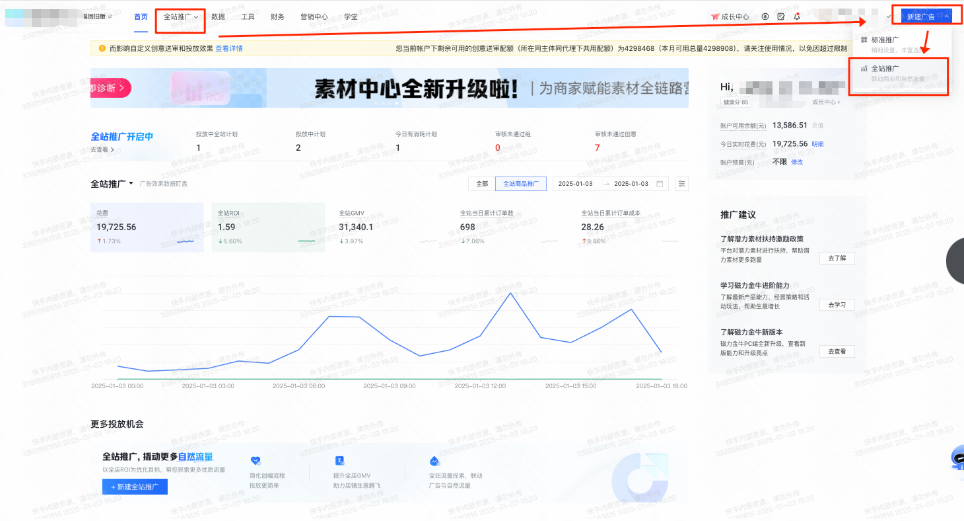Click the chart peak near 2025-01-03 12:00
Viewport: 964px width, 521px height.
tap(511, 293)
